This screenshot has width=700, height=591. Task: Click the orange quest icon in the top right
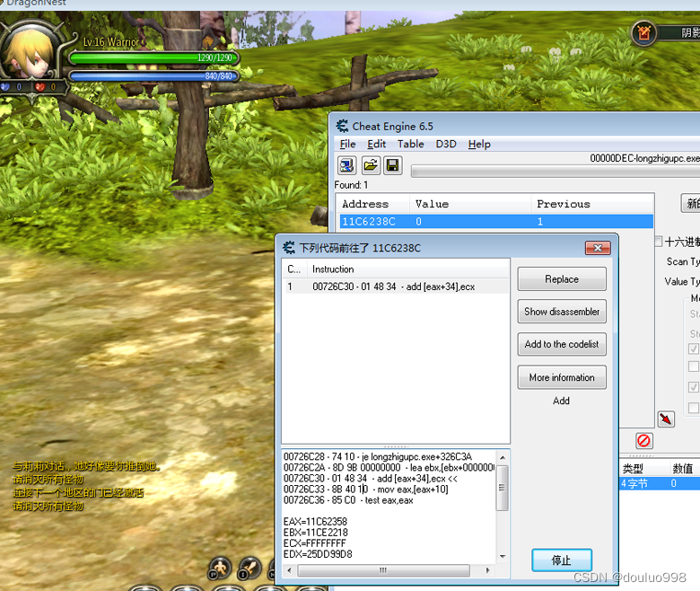[643, 32]
